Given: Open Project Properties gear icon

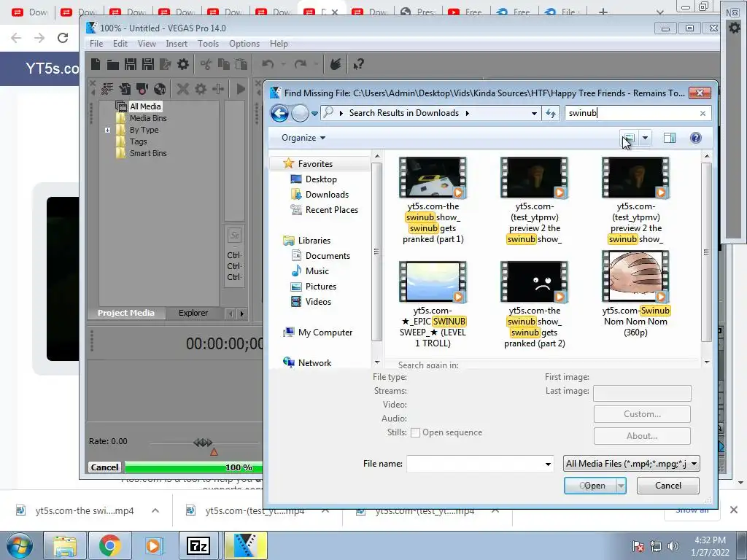Looking at the screenshot, I should pyautogui.click(x=183, y=64).
